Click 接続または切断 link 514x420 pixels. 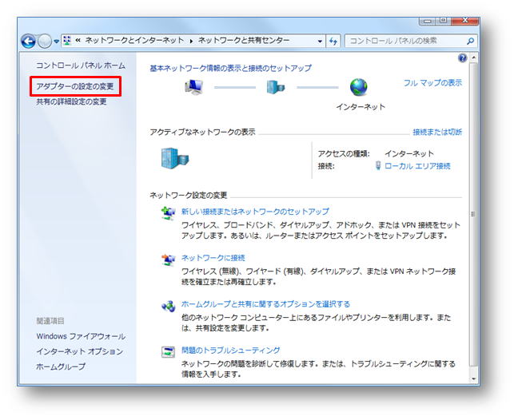point(437,132)
